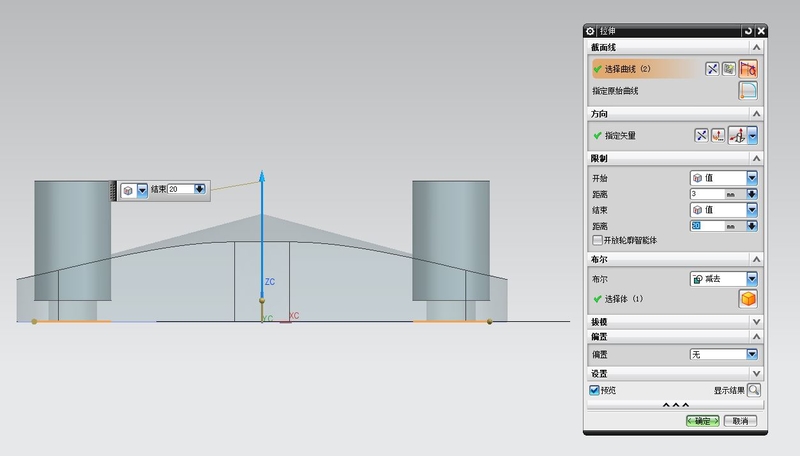Expand the 拔模 section
The image size is (800, 456).
pos(756,321)
